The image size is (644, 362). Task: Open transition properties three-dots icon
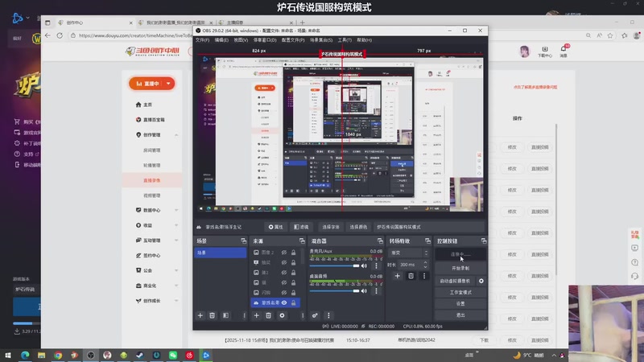[424, 276]
